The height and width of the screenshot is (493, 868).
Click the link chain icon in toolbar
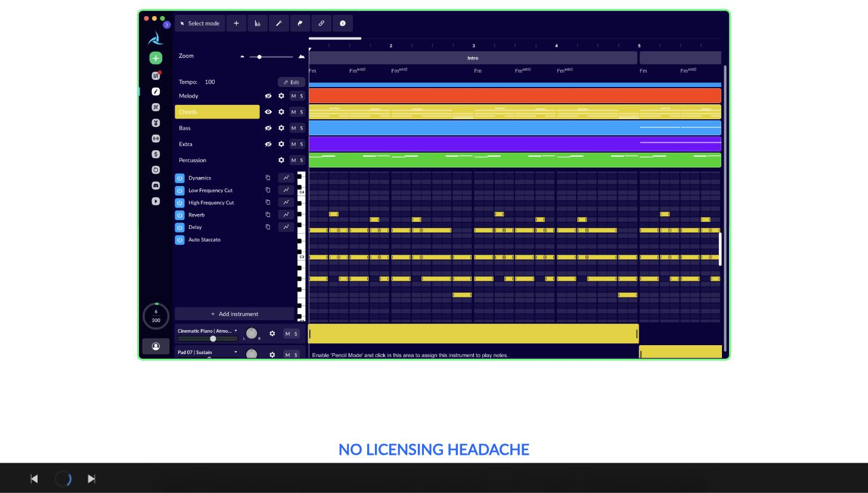tap(321, 23)
